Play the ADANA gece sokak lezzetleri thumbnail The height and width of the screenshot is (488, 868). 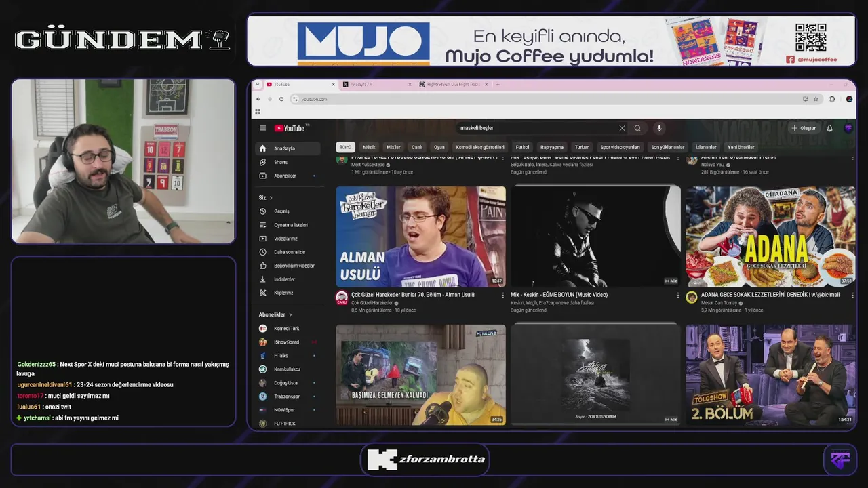[x=770, y=237]
